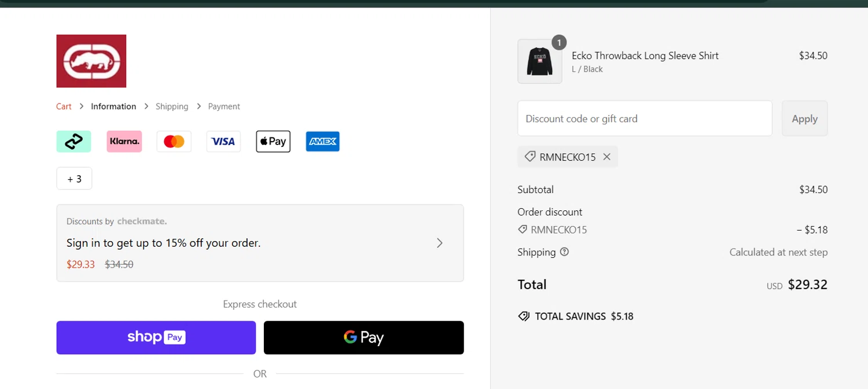The image size is (868, 389).
Task: Click the quantity badge on shirt thumbnail
Action: pos(559,42)
